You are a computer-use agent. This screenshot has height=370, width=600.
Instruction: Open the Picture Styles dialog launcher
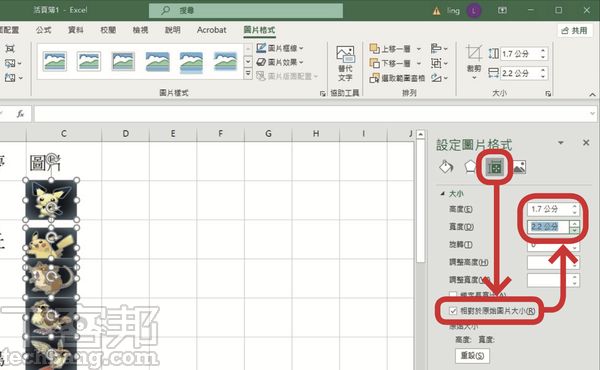[x=322, y=93]
